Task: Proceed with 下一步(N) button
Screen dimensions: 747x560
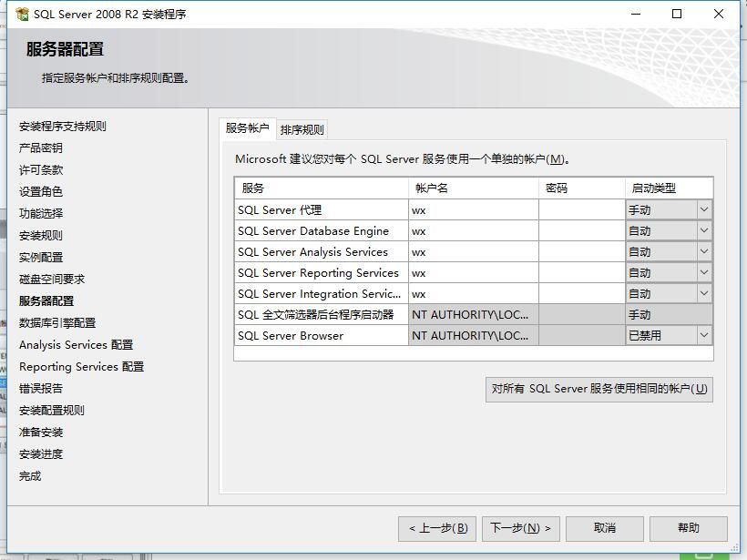Action: coord(521,528)
